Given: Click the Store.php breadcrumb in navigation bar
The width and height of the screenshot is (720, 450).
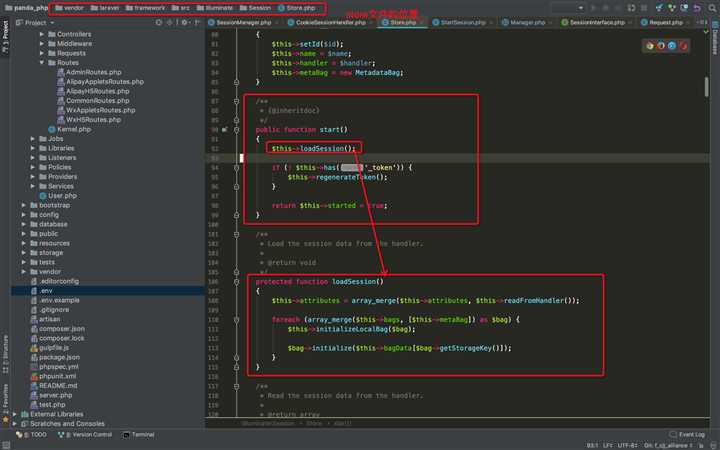Looking at the screenshot, I should click(x=297, y=8).
